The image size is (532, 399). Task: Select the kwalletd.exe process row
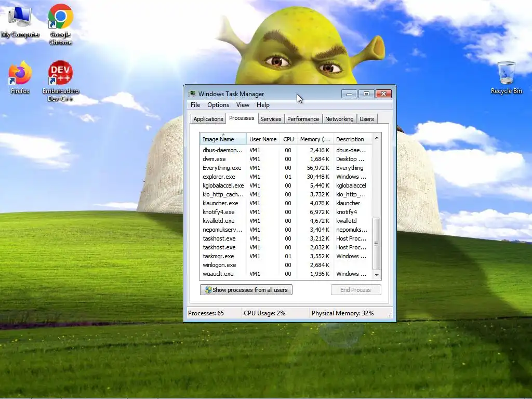click(x=286, y=220)
